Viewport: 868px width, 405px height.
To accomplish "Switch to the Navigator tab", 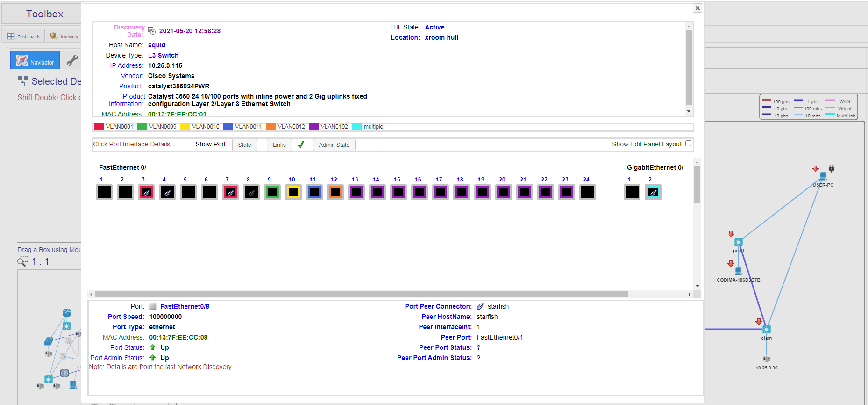I will 35,60.
